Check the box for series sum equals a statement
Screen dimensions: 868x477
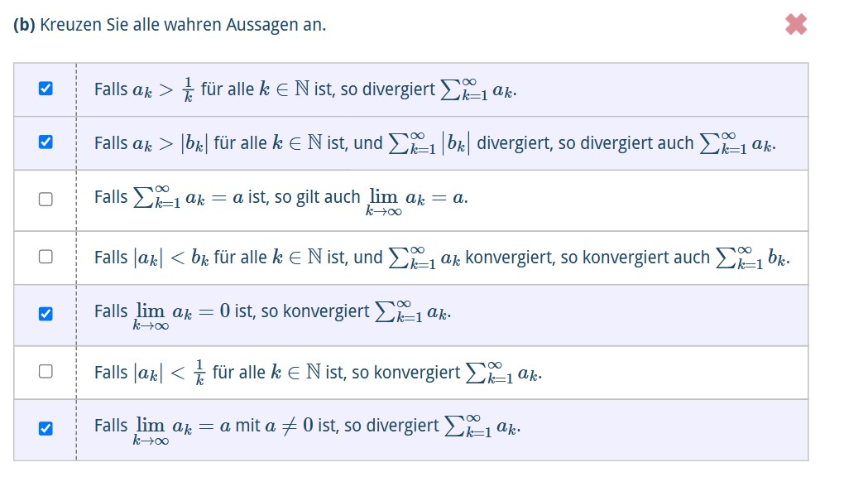pyautogui.click(x=46, y=200)
